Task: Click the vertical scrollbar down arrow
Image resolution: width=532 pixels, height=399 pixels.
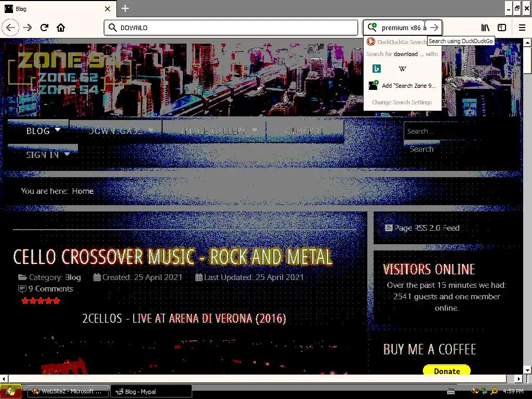Action: tap(527, 370)
